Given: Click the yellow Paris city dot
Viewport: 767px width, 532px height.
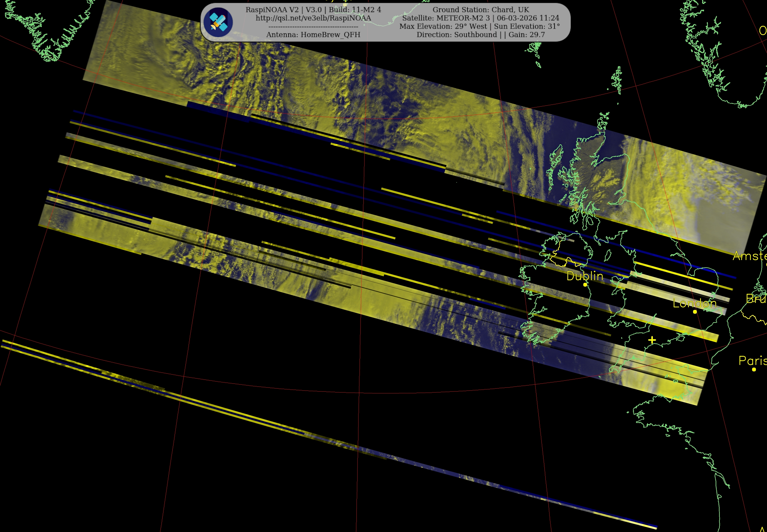Looking at the screenshot, I should click(x=754, y=369).
